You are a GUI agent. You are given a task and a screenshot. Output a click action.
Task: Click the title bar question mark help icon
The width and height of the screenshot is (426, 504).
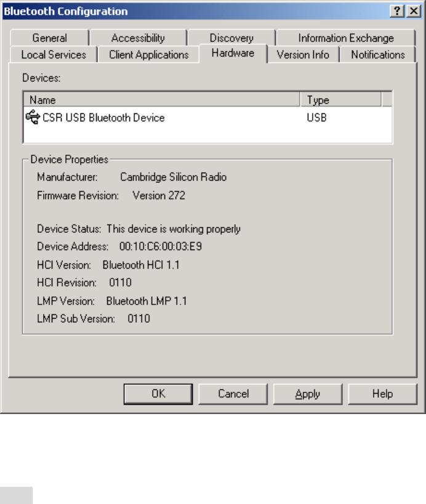click(397, 11)
